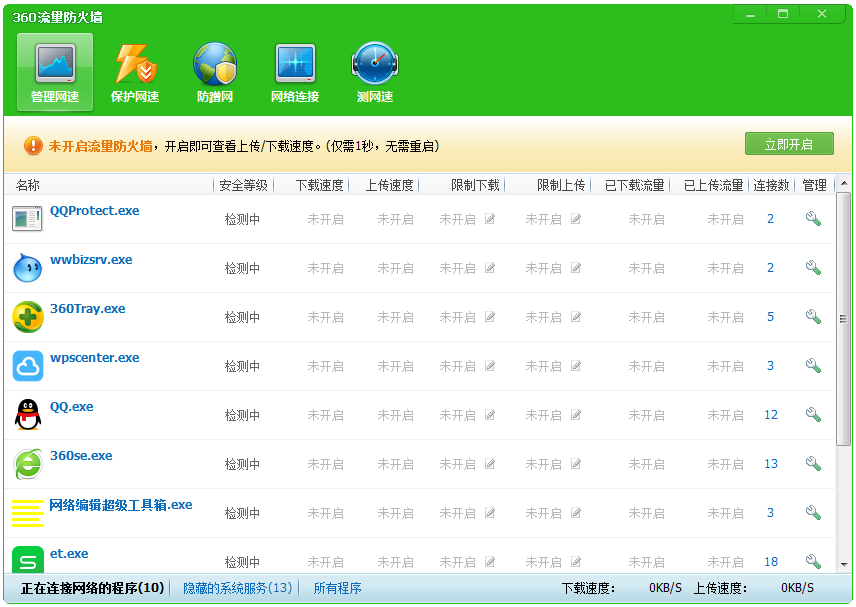Click the manage wrench for QQ.exe
The image size is (856, 607).
813,415
